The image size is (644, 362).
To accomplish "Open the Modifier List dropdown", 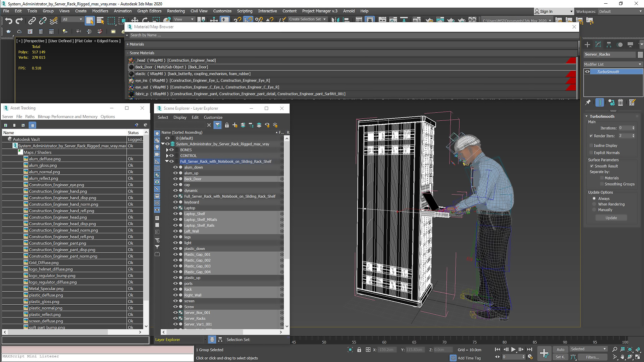I will click(x=612, y=64).
